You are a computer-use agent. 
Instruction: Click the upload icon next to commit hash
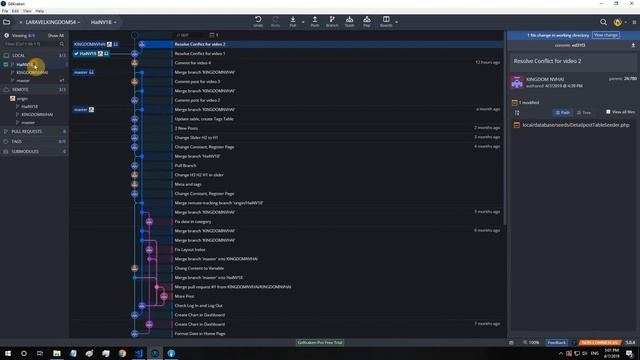pyautogui.click(x=633, y=45)
